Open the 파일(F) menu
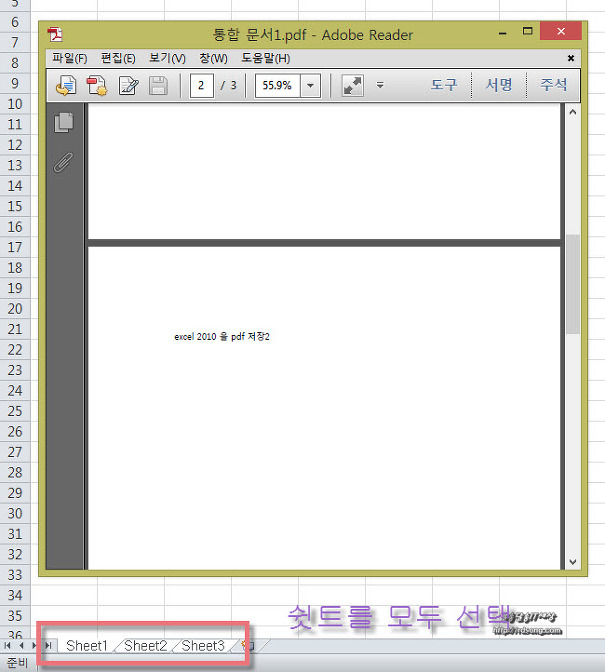The height and width of the screenshot is (672, 605). pos(70,58)
